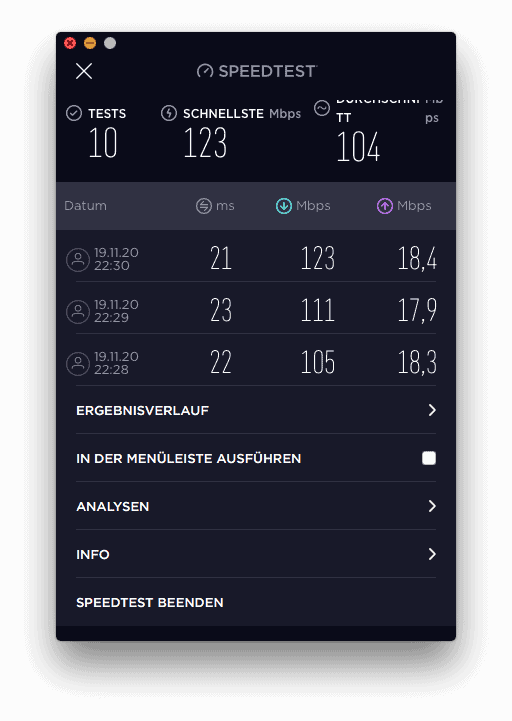Click the Speedtest gauge logo icon
Screen dimensions: 512x721
click(205, 71)
